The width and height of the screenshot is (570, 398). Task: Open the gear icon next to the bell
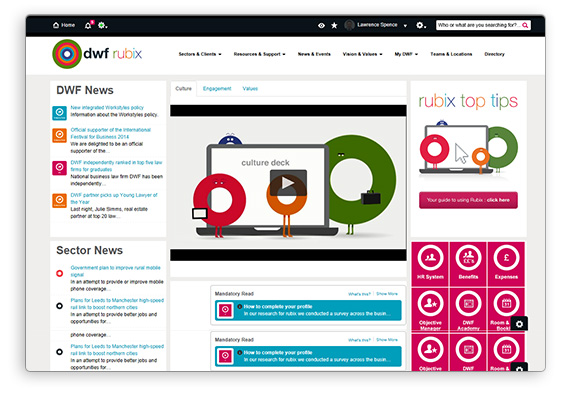[x=102, y=25]
